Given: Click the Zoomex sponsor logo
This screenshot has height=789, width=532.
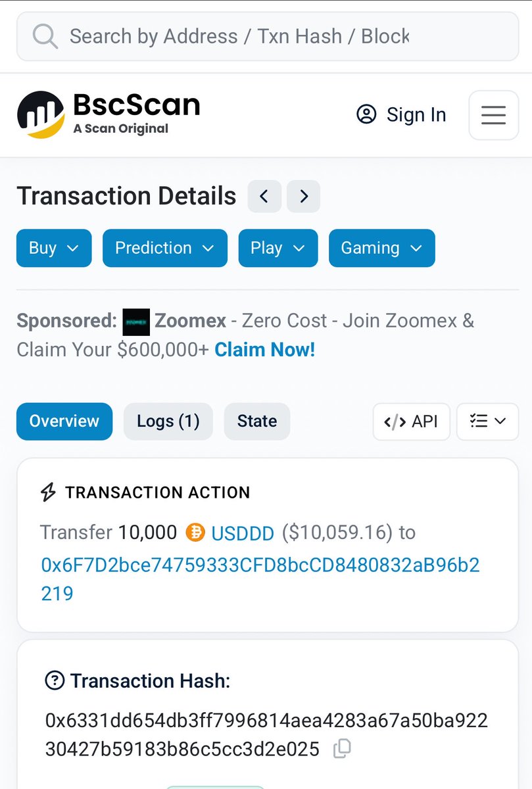Looking at the screenshot, I should point(136,322).
